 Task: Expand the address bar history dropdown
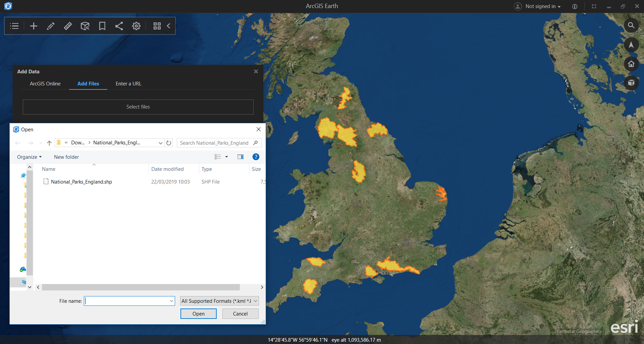point(160,143)
